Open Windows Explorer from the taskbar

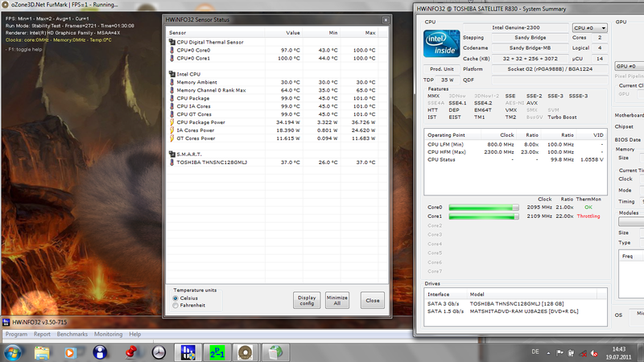point(42,352)
